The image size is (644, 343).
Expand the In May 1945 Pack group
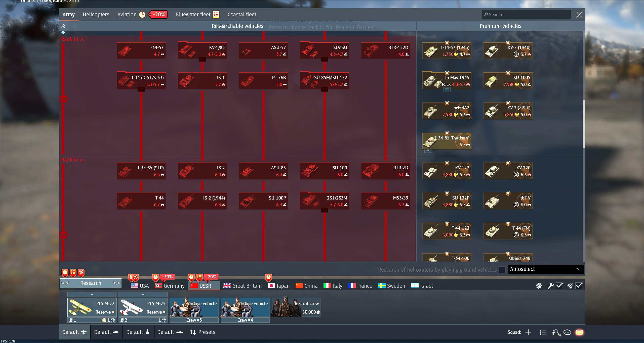pos(447,90)
